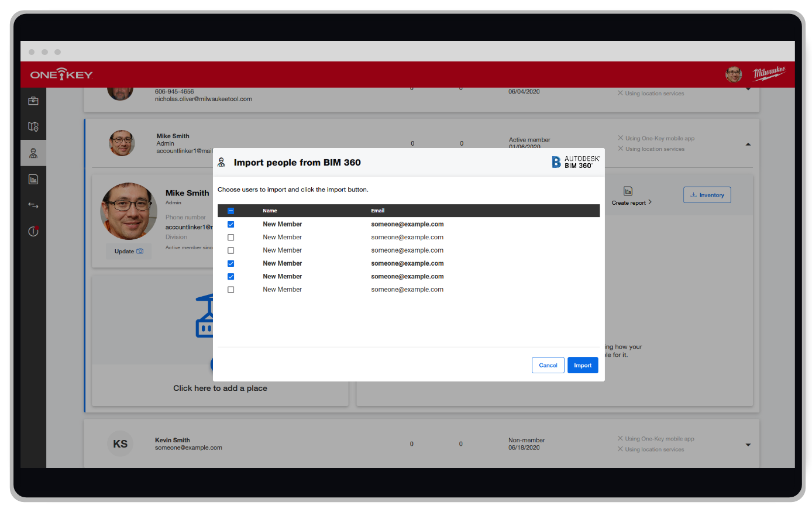Uncheck the fifth New Member row checkbox

[x=230, y=277]
